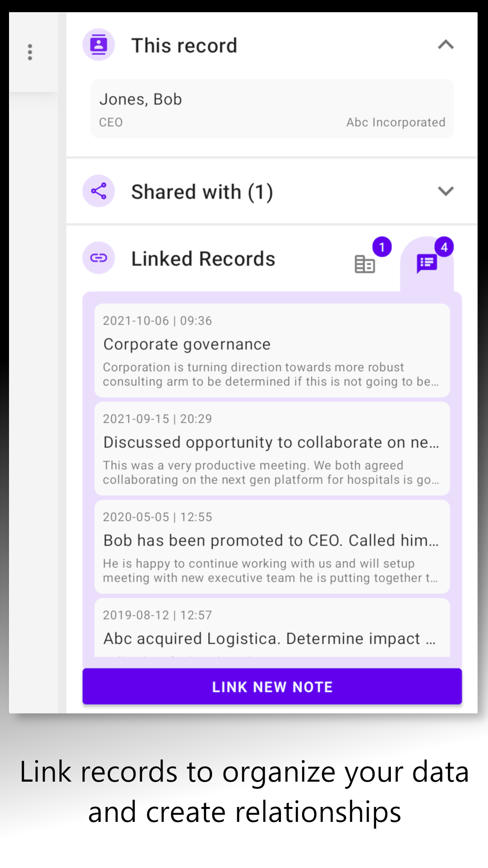This screenshot has height=868, width=488.
Task: Click the Linked Records heading
Action: tap(203, 259)
